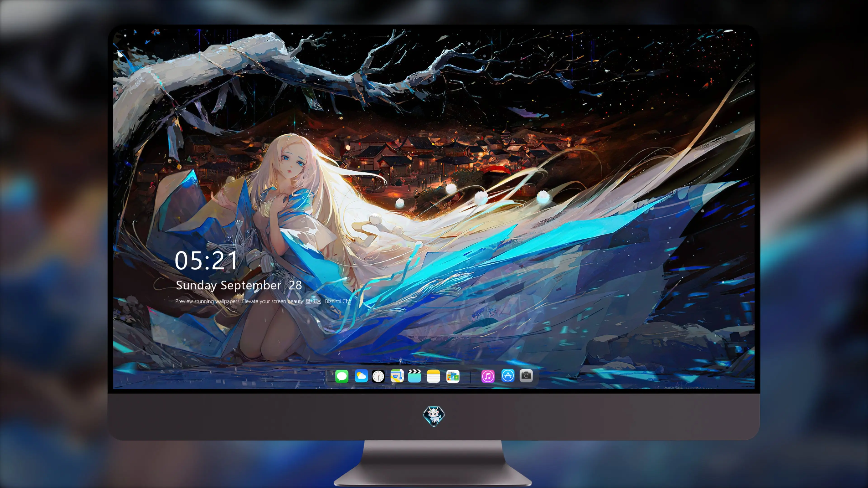Launch the pink iTunes music app

[x=488, y=376]
